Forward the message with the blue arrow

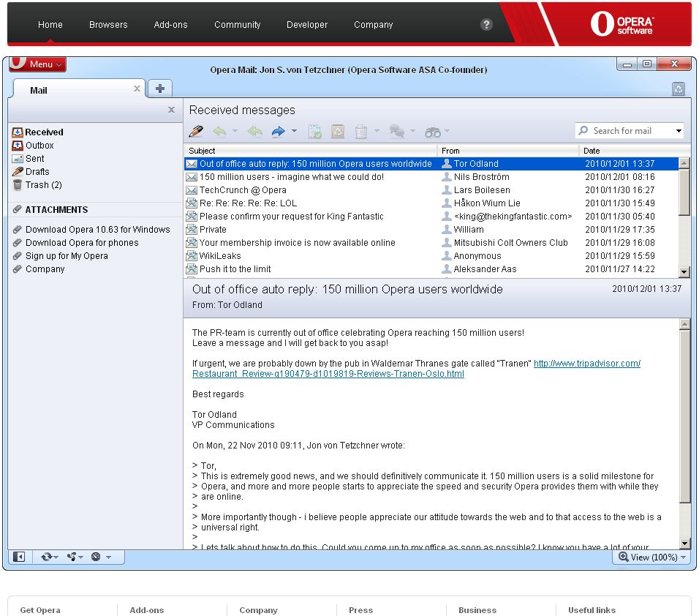[278, 131]
